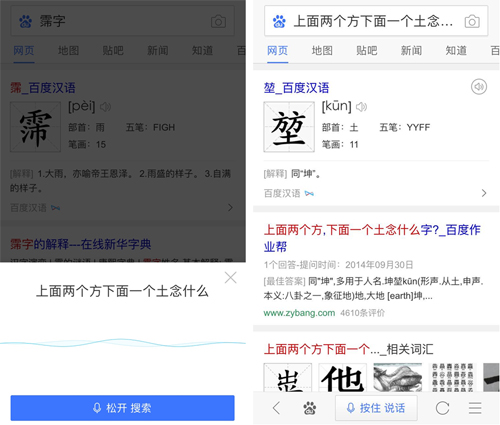
Task: Tap Baidu paw logo in right search bar
Action: point(279,22)
